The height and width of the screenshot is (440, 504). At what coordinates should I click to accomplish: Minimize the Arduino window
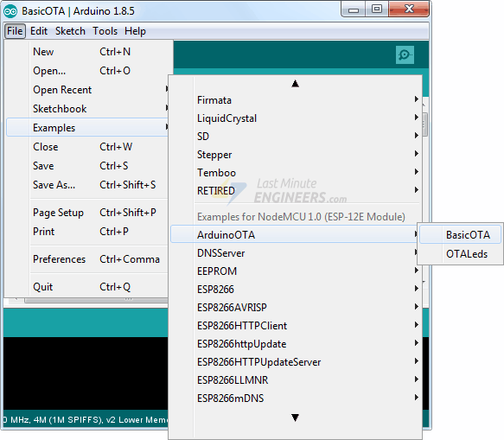[354, 10]
